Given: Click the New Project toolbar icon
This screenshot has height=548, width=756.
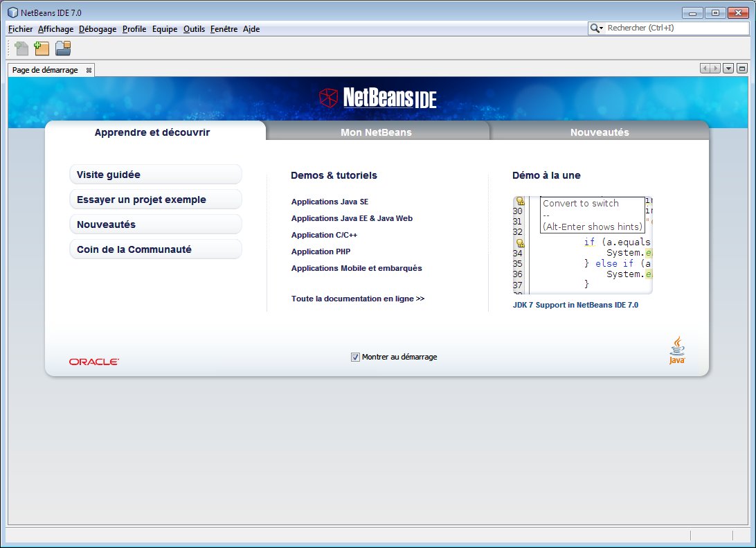Looking at the screenshot, I should [42, 48].
